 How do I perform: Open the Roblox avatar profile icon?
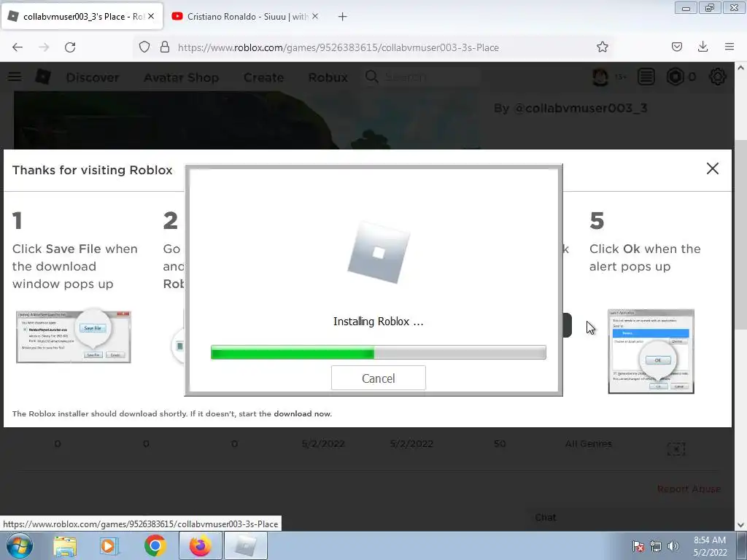coord(600,77)
